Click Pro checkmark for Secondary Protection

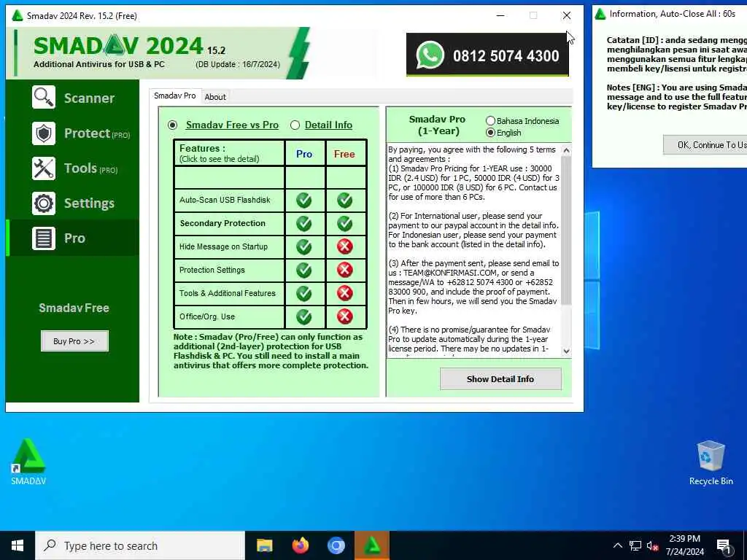click(x=304, y=223)
